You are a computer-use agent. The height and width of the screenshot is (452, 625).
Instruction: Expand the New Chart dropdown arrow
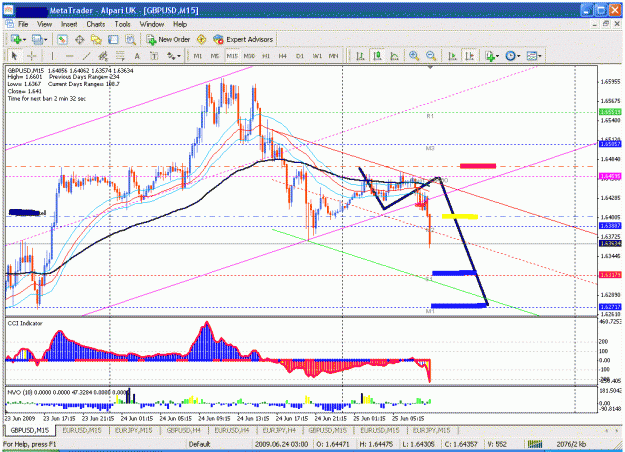[24, 40]
